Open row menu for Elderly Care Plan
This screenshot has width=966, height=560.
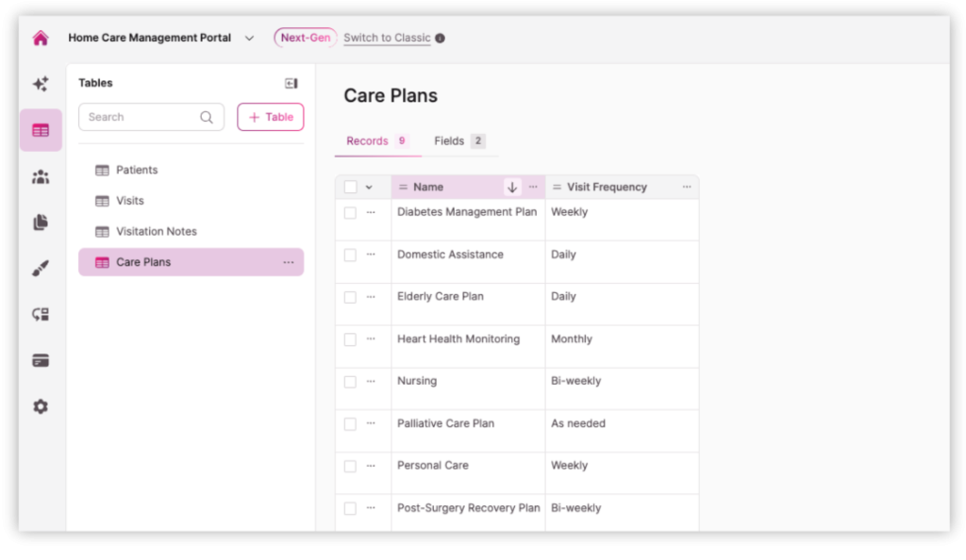(371, 296)
